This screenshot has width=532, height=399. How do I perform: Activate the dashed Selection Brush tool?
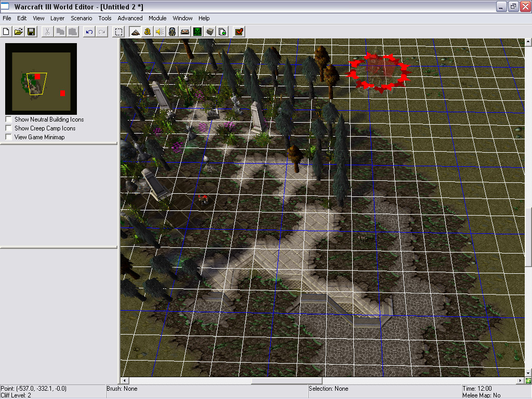click(x=118, y=32)
